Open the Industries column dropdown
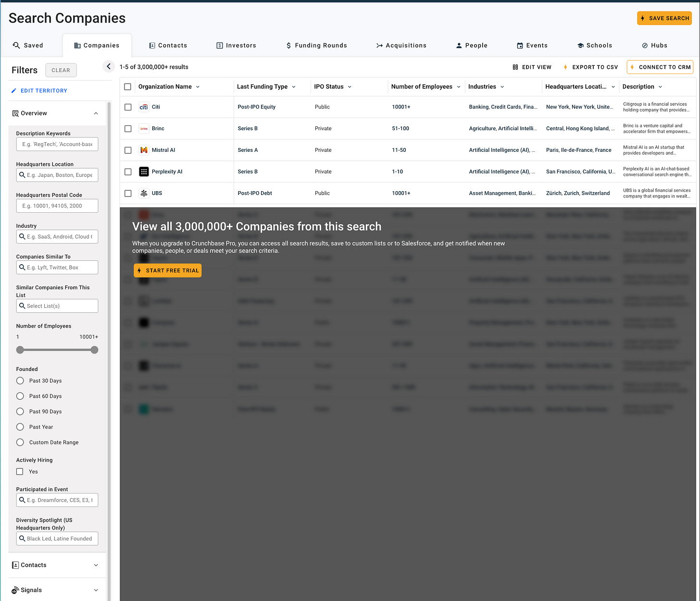The width and height of the screenshot is (700, 601). click(x=502, y=87)
